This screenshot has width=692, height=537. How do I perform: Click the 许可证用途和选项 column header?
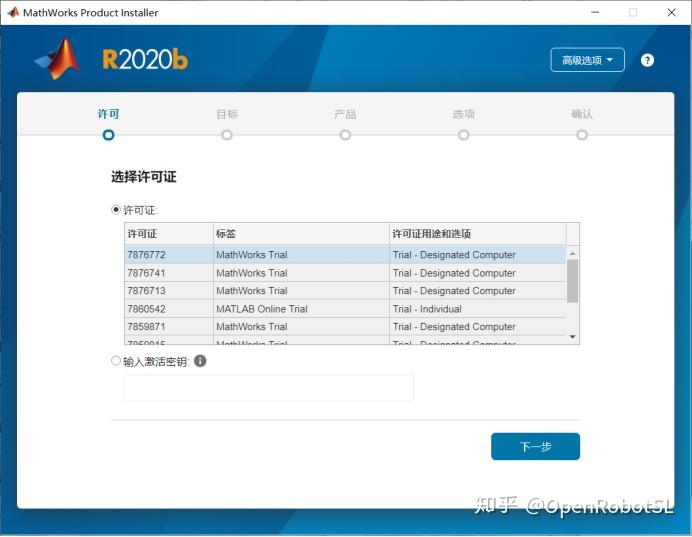[478, 233]
